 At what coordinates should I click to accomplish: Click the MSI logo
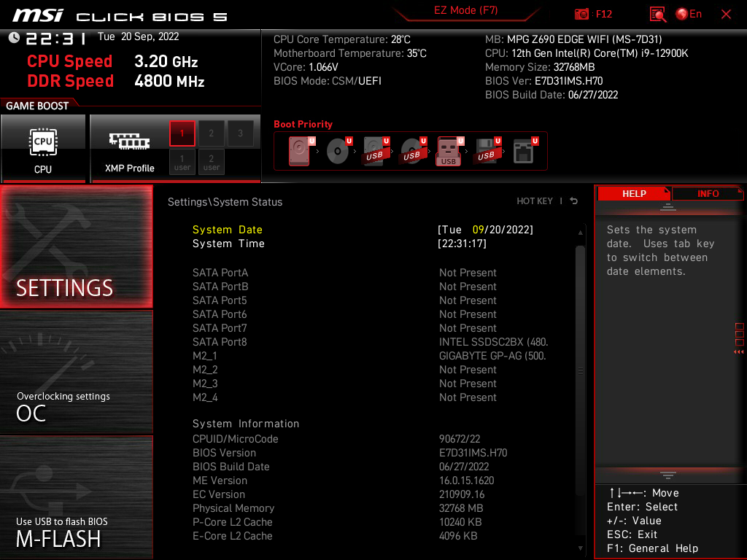click(37, 15)
